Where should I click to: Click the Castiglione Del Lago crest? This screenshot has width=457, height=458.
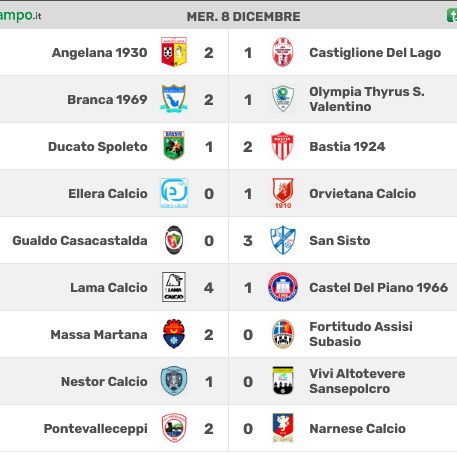[x=283, y=52]
